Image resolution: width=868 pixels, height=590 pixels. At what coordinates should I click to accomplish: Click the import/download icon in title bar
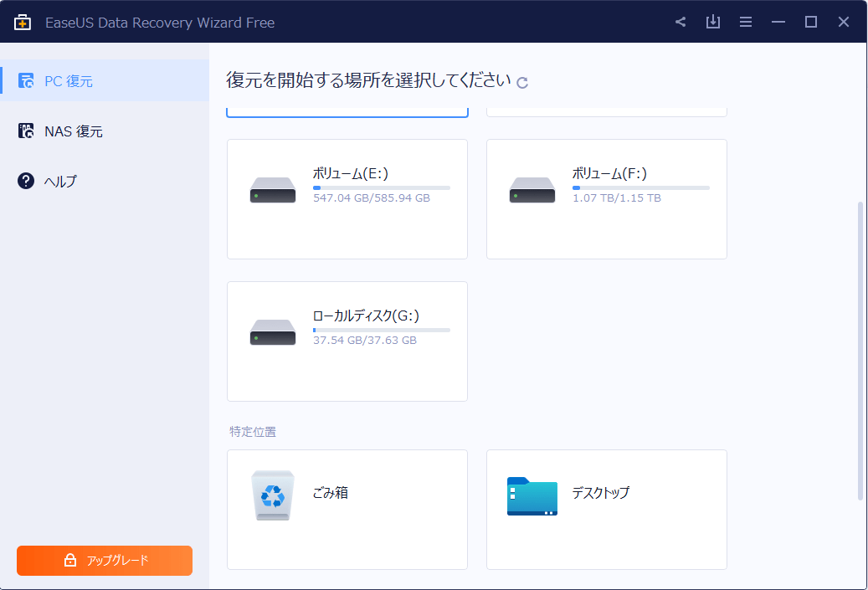(713, 22)
